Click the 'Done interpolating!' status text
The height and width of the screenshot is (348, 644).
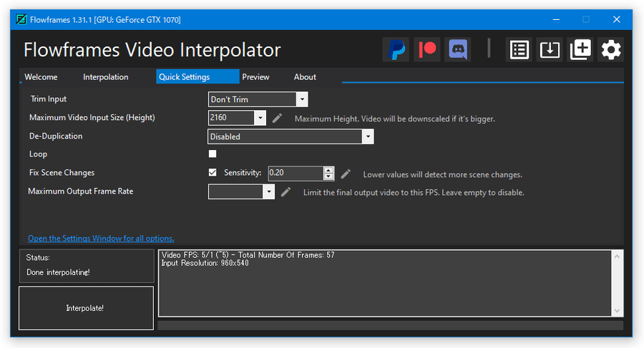(x=58, y=272)
